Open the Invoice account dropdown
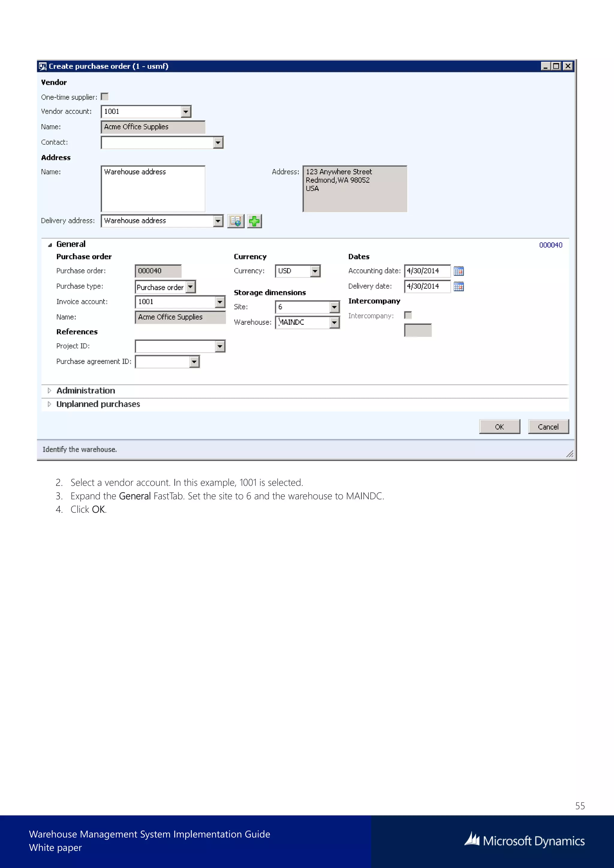Image resolution: width=614 pixels, height=868 pixels. 220,302
